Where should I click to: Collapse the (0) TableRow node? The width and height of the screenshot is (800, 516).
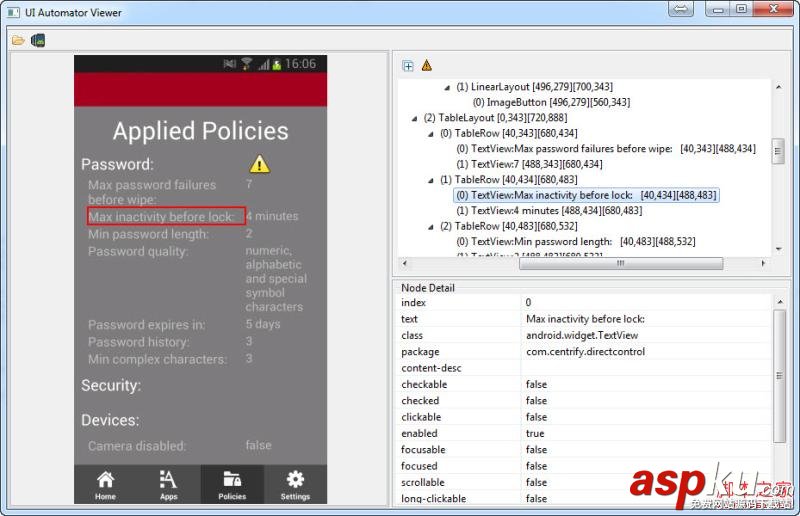coord(431,133)
